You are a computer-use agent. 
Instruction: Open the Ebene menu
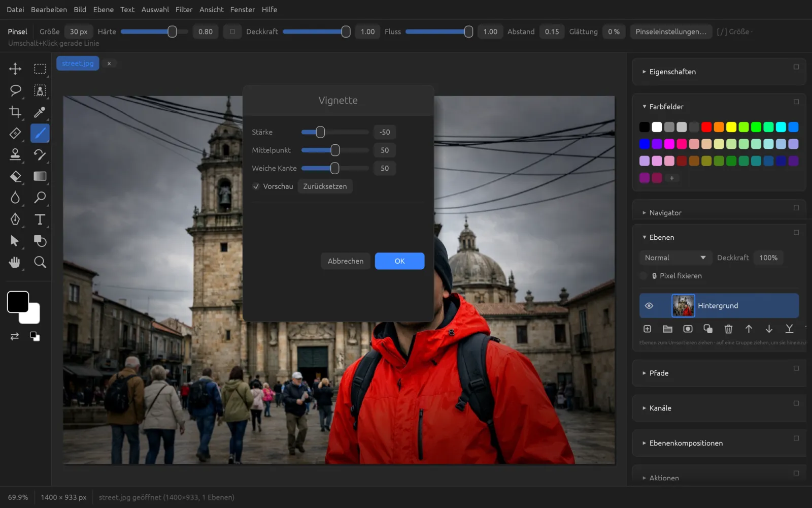pos(104,10)
